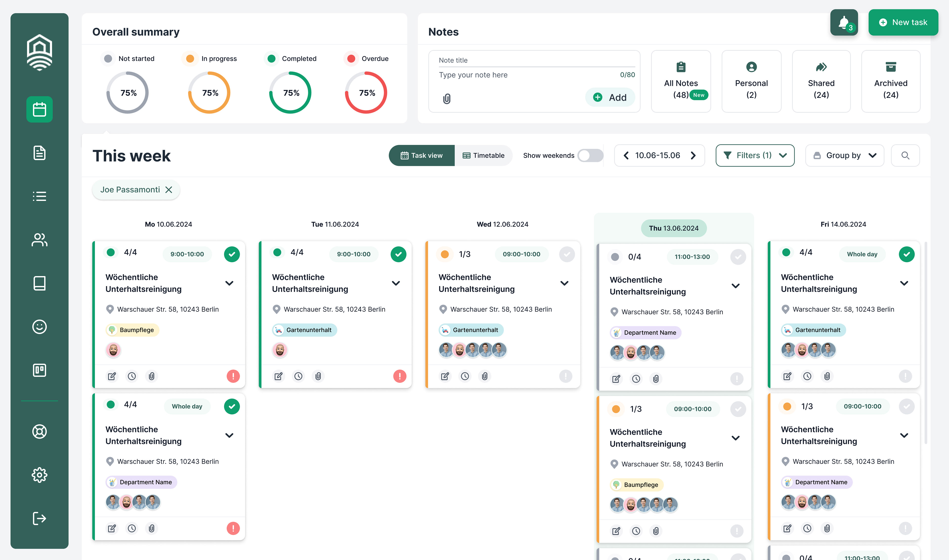This screenshot has width=949, height=560.
Task: Open time log on Monday 9:00-10:00 task
Action: [x=132, y=376]
